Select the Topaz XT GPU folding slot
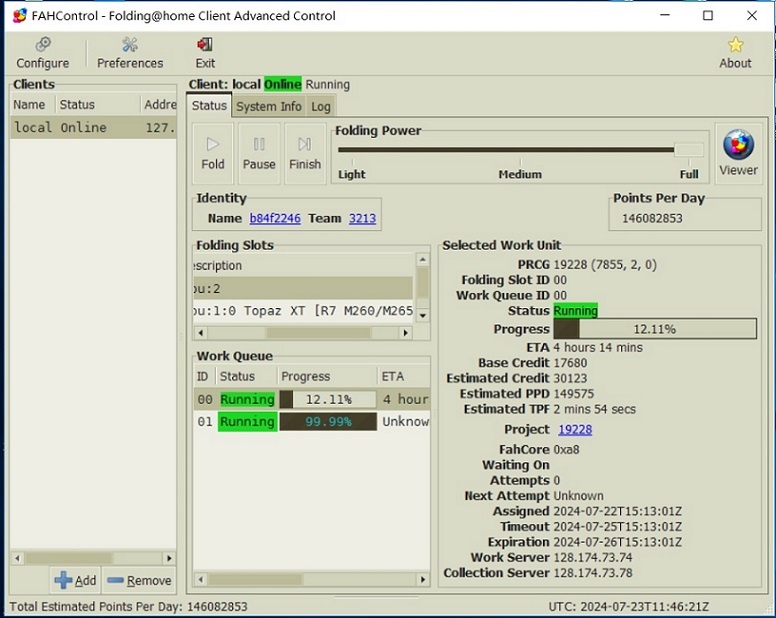The image size is (776, 618). click(303, 311)
